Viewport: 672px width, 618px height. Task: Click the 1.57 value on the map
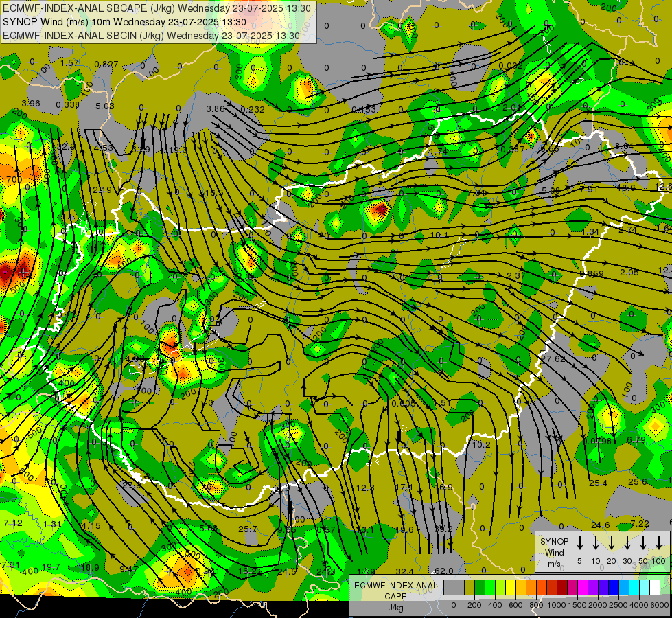[x=69, y=63]
